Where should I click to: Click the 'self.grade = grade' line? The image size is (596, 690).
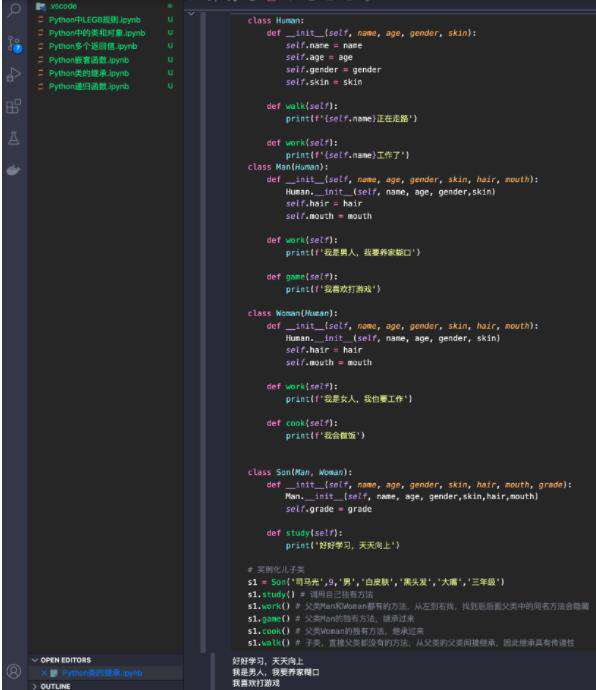click(x=328, y=509)
